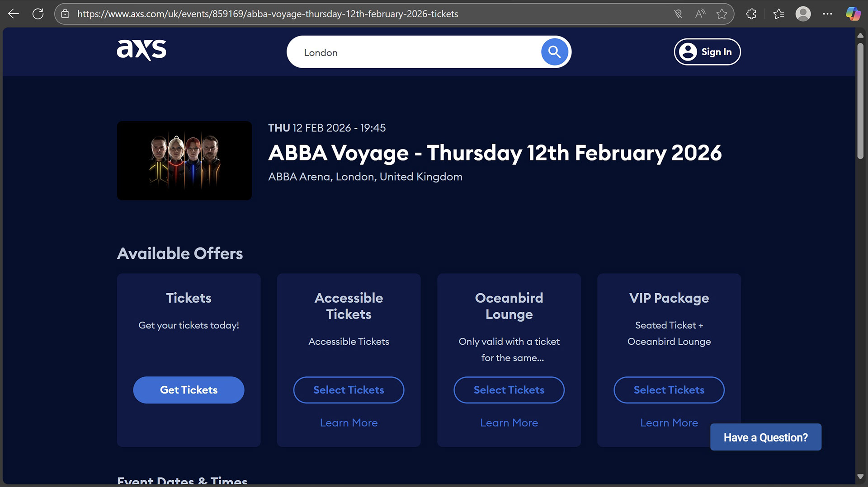This screenshot has width=868, height=487.
Task: Open browser settings and more menu
Action: [828, 14]
